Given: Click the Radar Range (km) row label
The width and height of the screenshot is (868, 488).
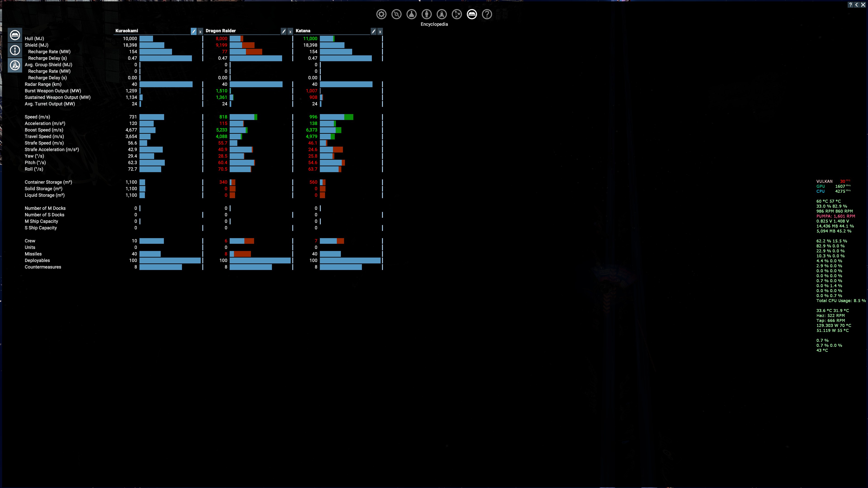Looking at the screenshot, I should 43,84.
